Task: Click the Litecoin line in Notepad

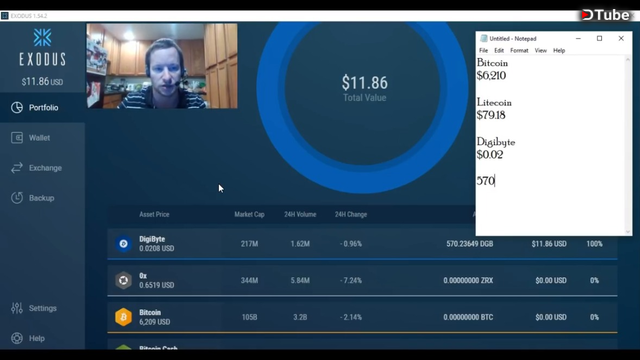Action: tap(494, 102)
